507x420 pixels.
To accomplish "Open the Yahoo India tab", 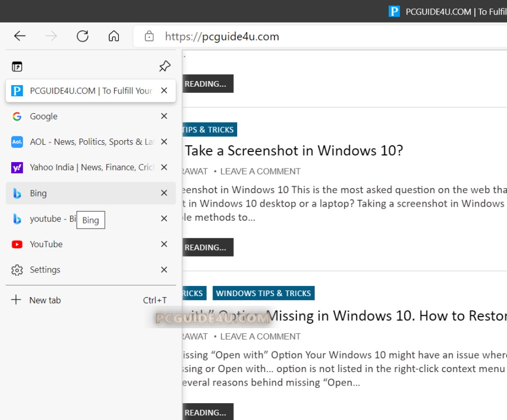I will (x=84, y=167).
